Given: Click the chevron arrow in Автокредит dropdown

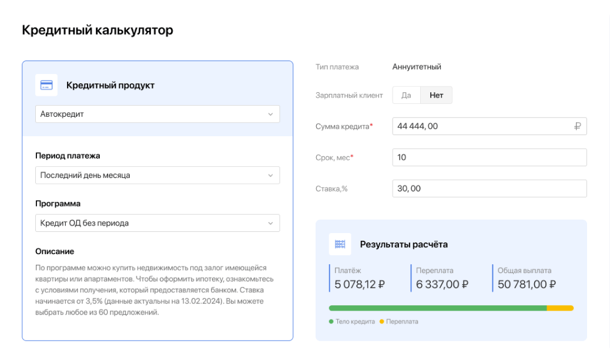Looking at the screenshot, I should 270,114.
